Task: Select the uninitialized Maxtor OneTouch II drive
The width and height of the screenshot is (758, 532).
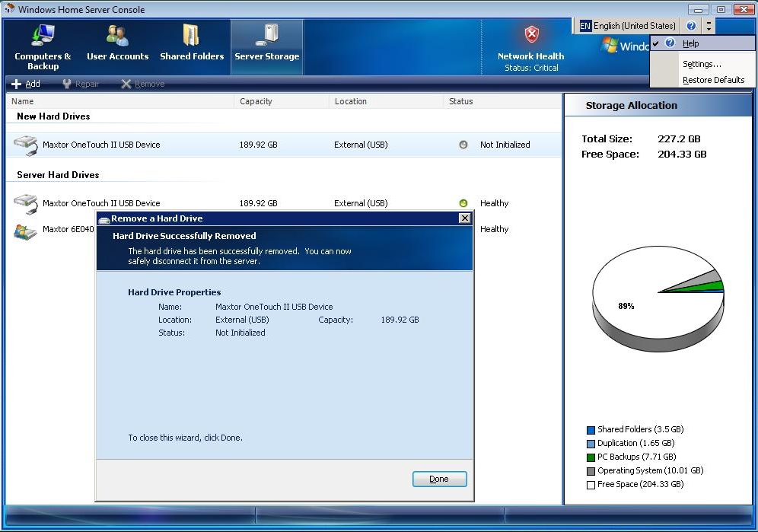Action: (101, 145)
